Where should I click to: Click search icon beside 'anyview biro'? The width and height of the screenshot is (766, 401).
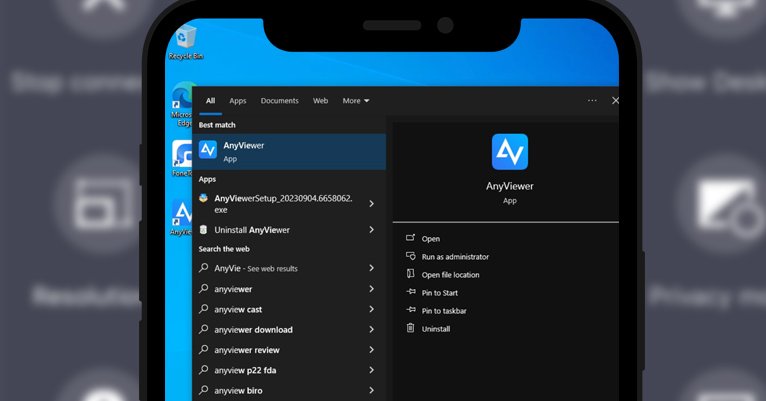pyautogui.click(x=204, y=390)
